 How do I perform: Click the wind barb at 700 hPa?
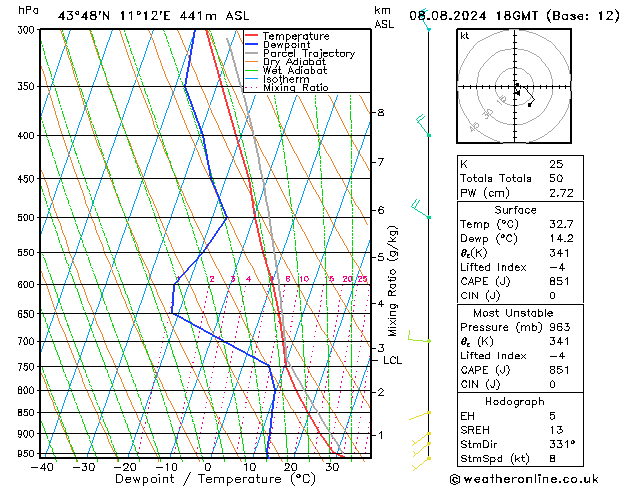click(x=419, y=337)
